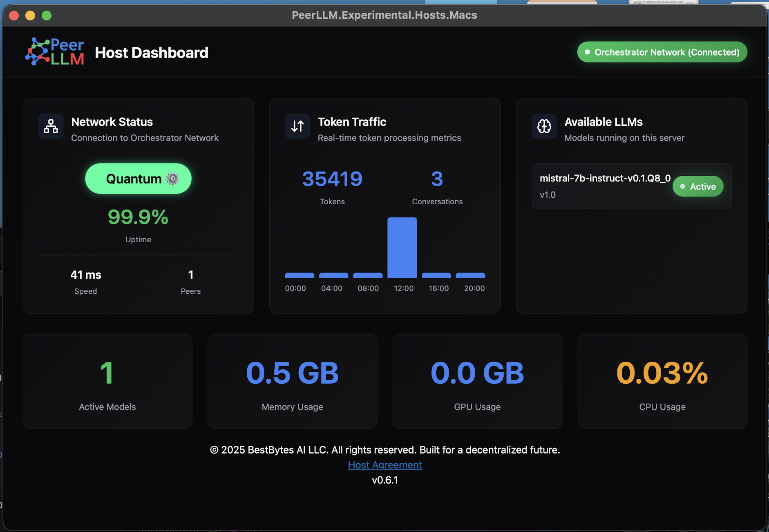
Task: Click the PeerLLM.Experimental.Hosts.Macs title bar
Action: click(384, 15)
